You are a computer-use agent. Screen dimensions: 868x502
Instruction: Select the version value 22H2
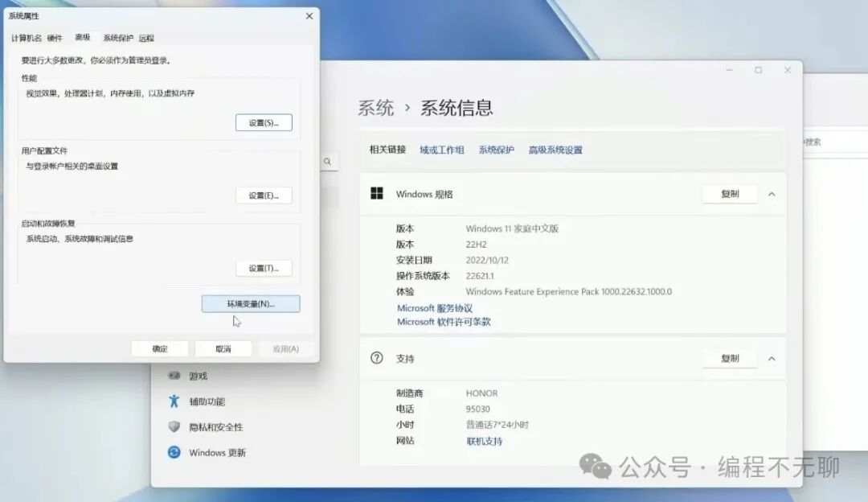coord(476,245)
